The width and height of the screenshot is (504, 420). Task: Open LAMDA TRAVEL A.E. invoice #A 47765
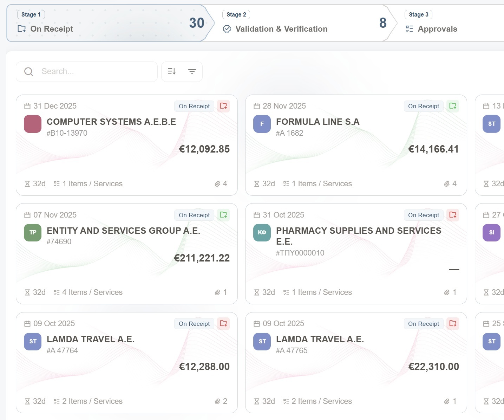[356, 363]
